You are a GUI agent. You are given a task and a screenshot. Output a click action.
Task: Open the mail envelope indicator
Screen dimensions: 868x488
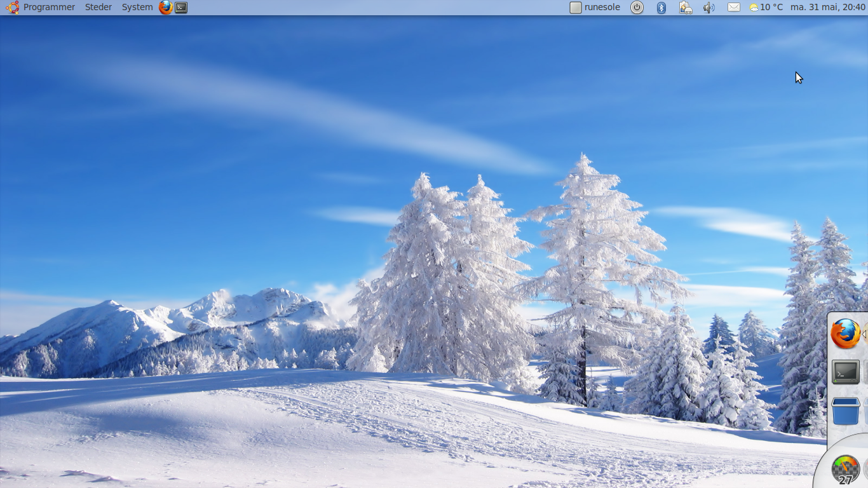click(x=734, y=8)
